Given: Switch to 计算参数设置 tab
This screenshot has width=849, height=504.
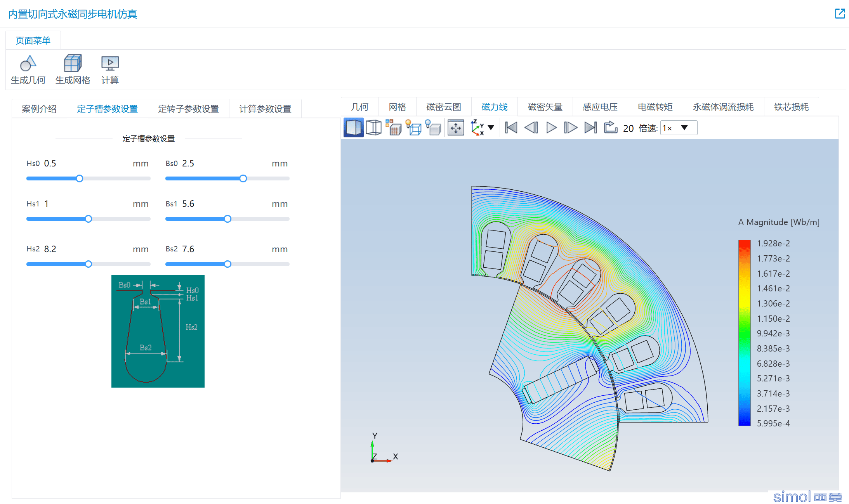Looking at the screenshot, I should coord(265,109).
